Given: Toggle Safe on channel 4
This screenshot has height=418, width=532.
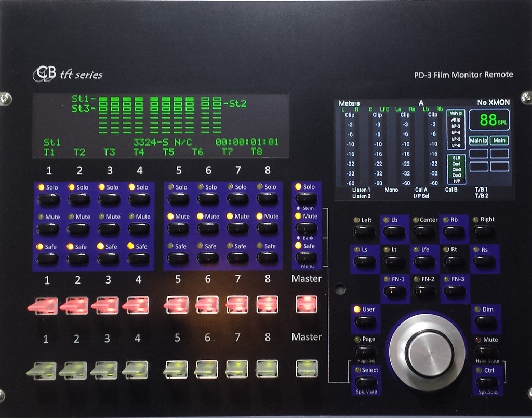Looking at the screenshot, I should pos(139,259).
